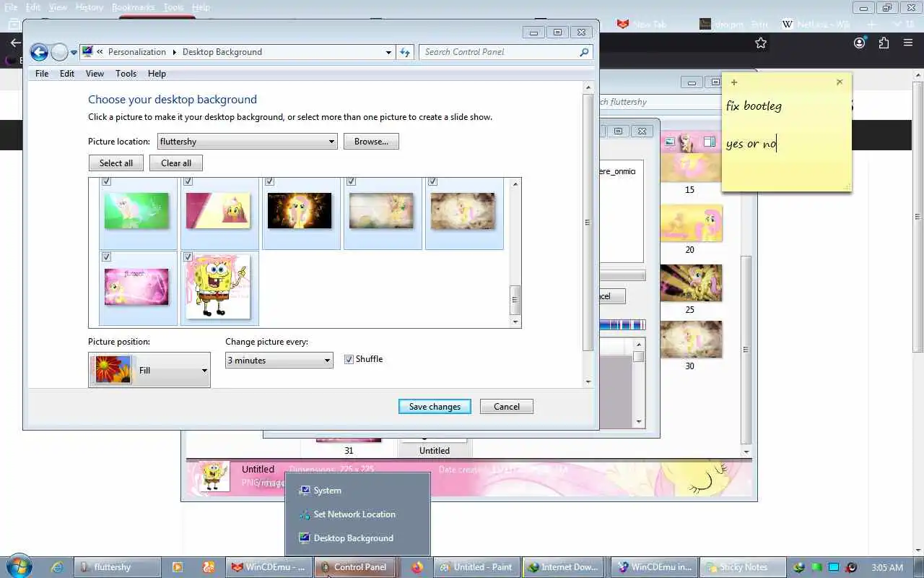Delete the sticky note with its X

(839, 82)
